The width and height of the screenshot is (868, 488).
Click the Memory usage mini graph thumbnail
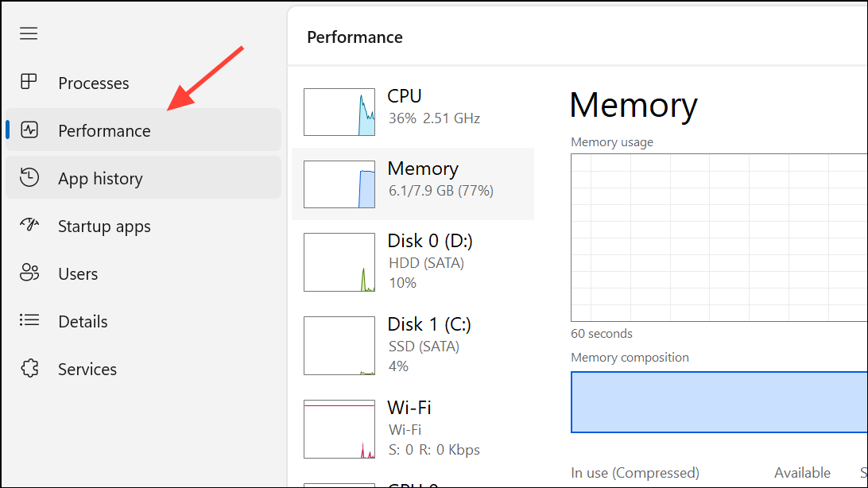tap(339, 184)
